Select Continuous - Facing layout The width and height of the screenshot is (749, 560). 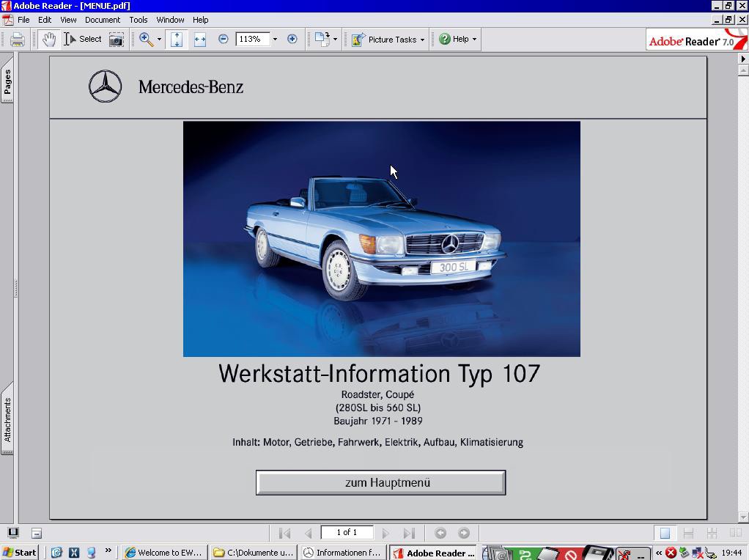[712, 533]
